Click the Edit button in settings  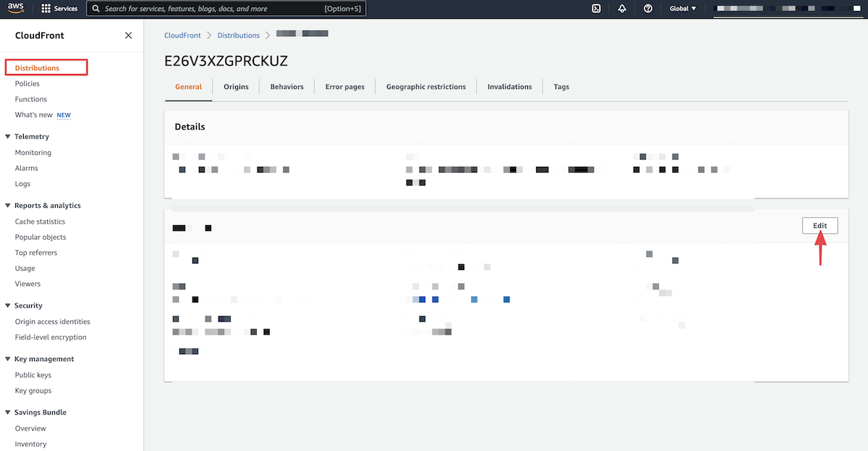[x=820, y=226]
